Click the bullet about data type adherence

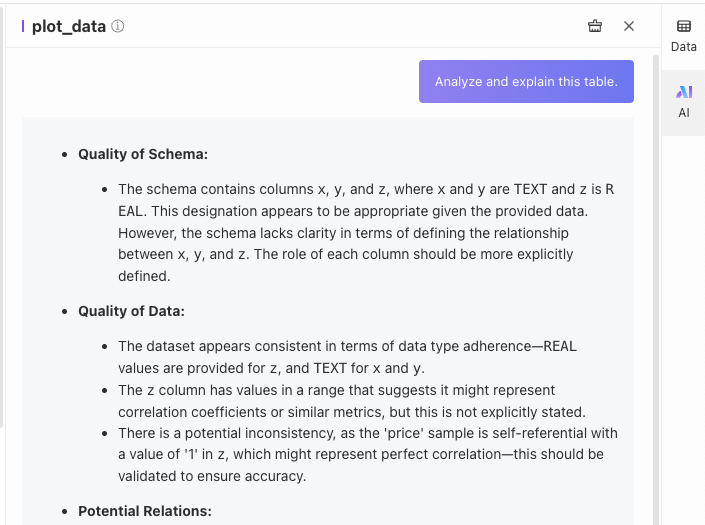347,357
